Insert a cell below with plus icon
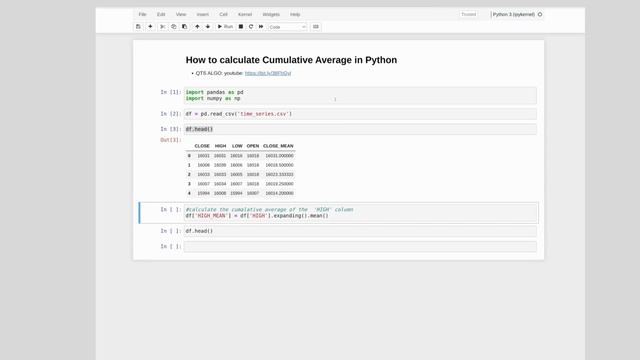Image resolution: width=640 pixels, height=360 pixels. click(150, 27)
